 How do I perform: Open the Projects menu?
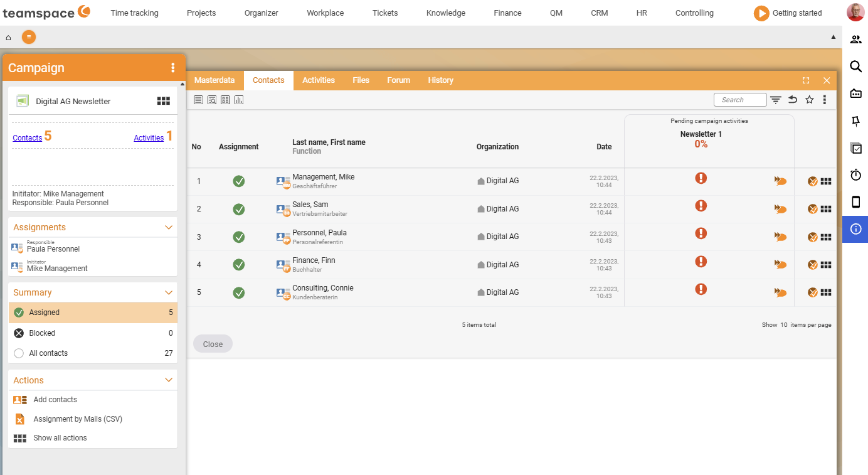[201, 13]
